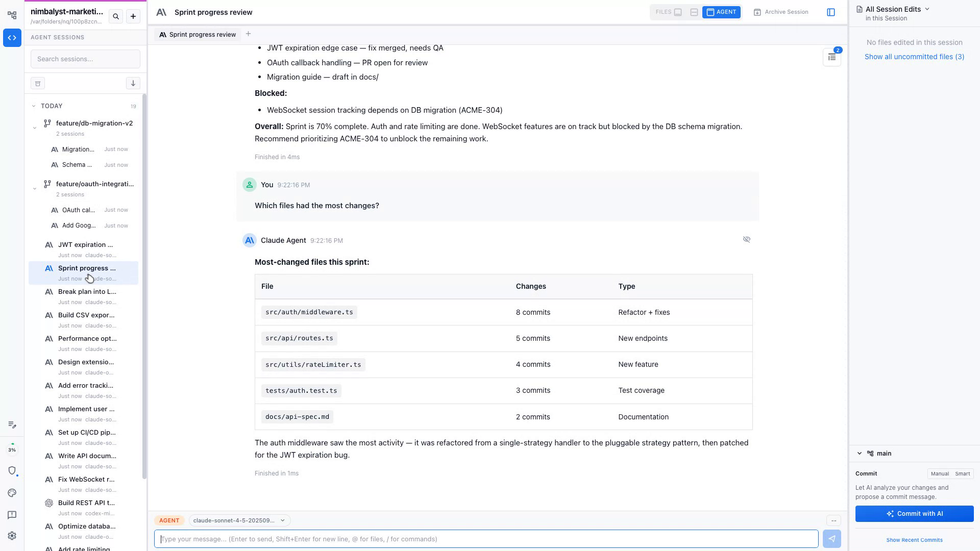The height and width of the screenshot is (551, 980).
Task: Switch commit mode to Smart
Action: coord(962,473)
